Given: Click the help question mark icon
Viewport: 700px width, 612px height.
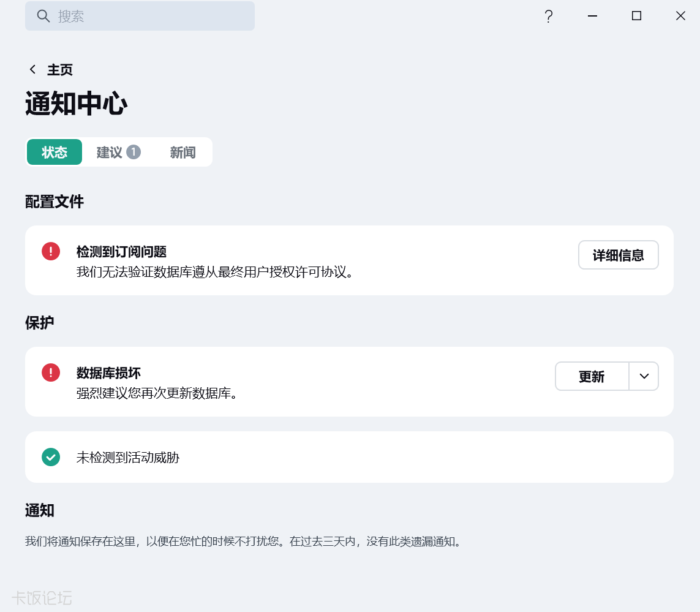Looking at the screenshot, I should [x=549, y=16].
